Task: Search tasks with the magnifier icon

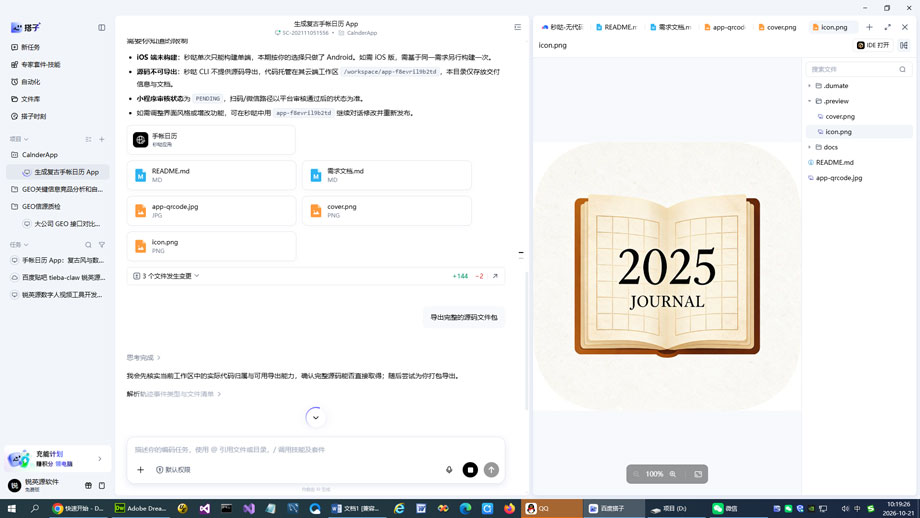Action: click(88, 245)
